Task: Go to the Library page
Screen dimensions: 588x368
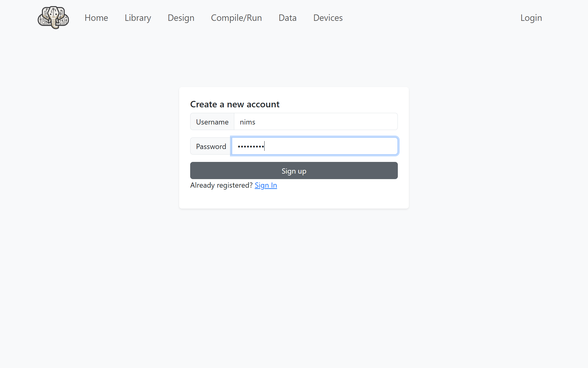Action: pos(138,18)
